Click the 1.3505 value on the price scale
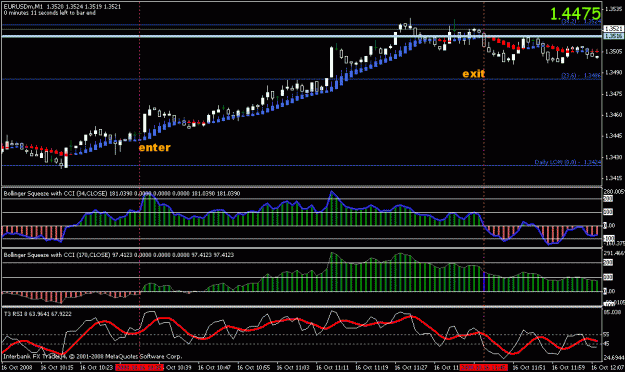The image size is (625, 372). (614, 51)
